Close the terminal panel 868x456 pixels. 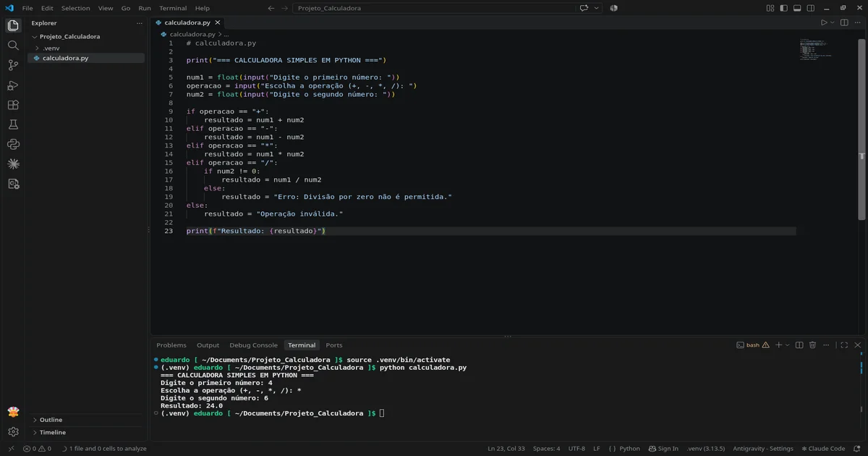tap(857, 345)
